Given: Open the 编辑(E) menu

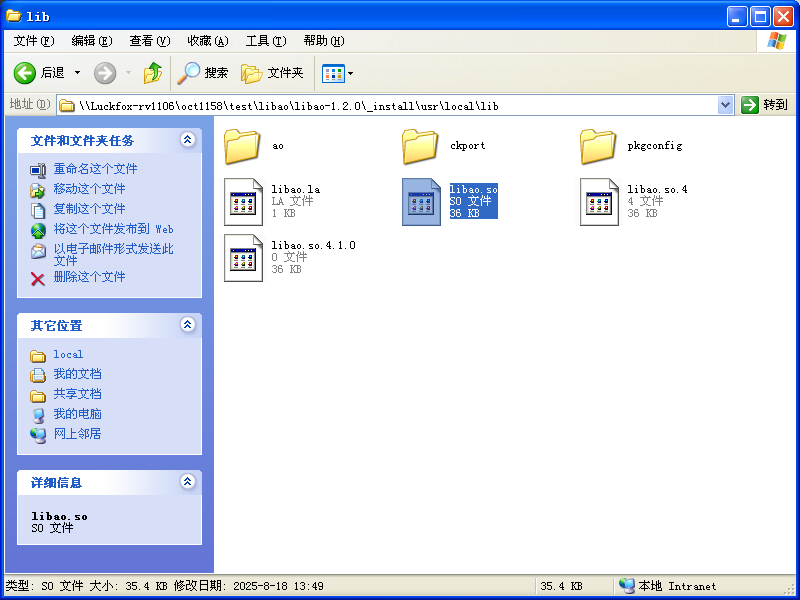Looking at the screenshot, I should click(92, 41).
